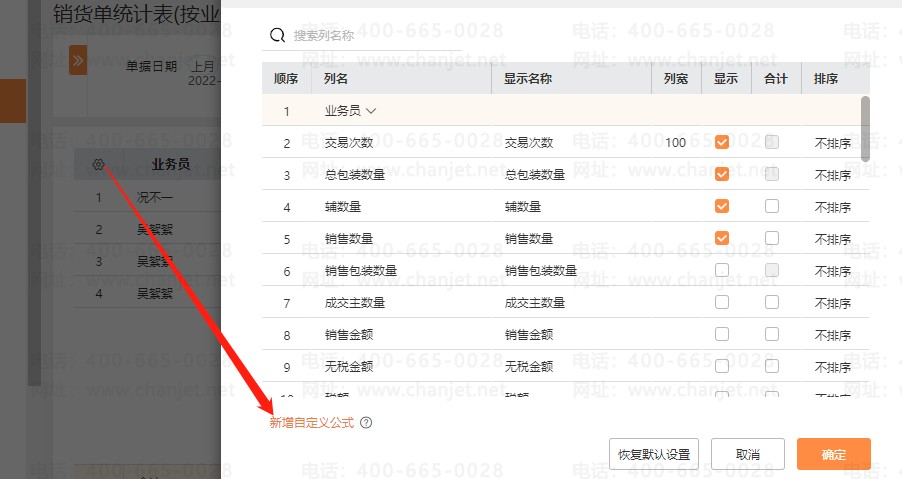The width and height of the screenshot is (902, 479).
Task: Open 不排序 sort option for 成交主数量
Action: 832,303
